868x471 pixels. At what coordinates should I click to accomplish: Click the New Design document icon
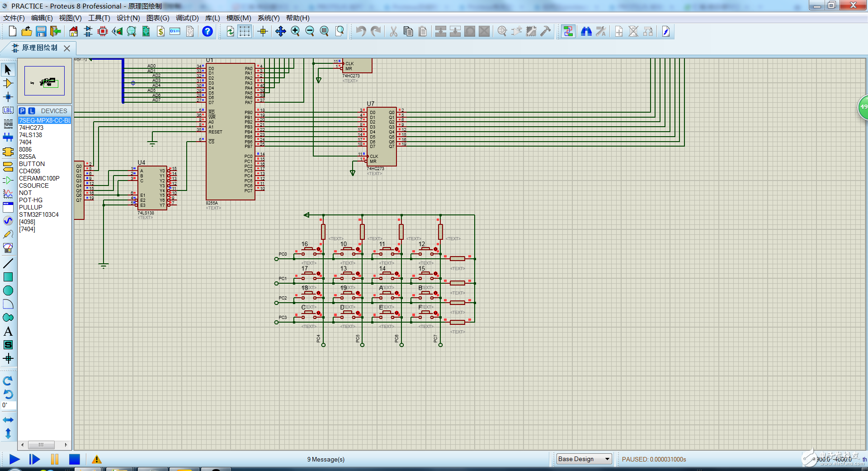tap(12, 31)
